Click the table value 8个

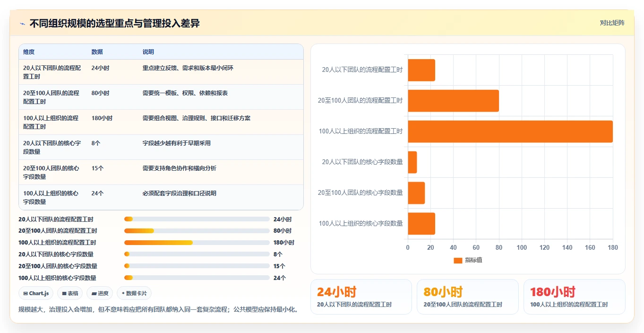(96, 143)
